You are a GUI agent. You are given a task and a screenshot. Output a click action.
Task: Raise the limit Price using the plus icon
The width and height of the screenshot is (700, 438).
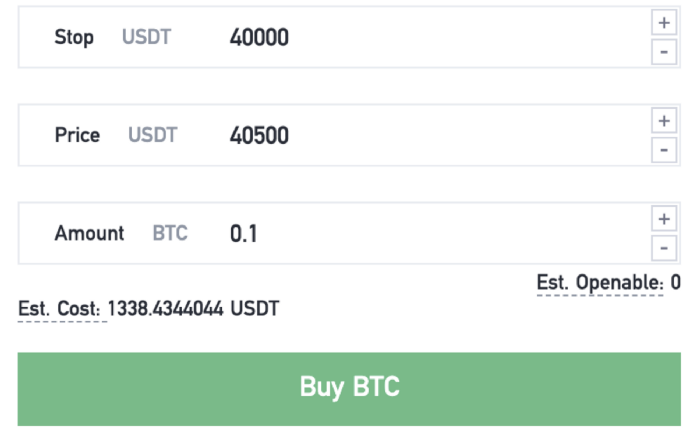664,121
